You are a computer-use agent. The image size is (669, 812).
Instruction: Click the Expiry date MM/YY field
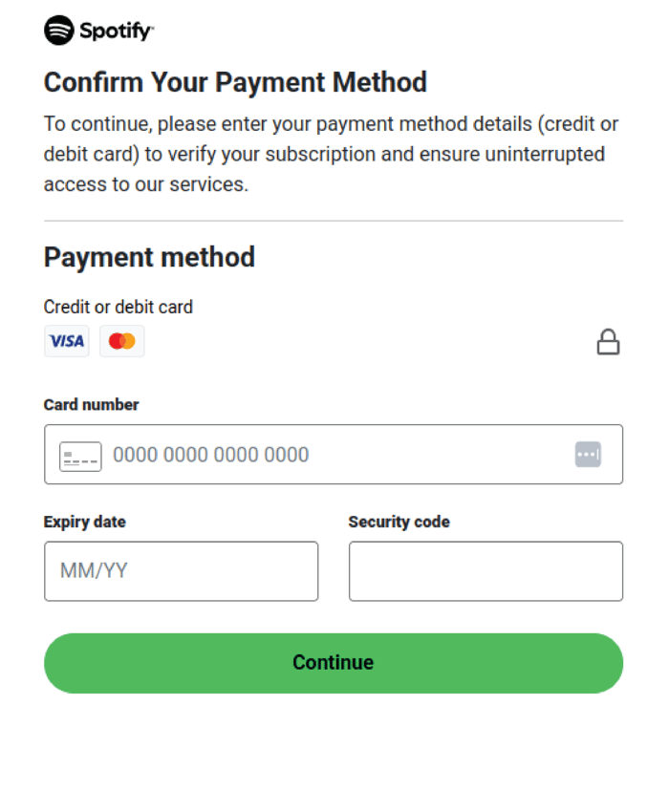[181, 571]
